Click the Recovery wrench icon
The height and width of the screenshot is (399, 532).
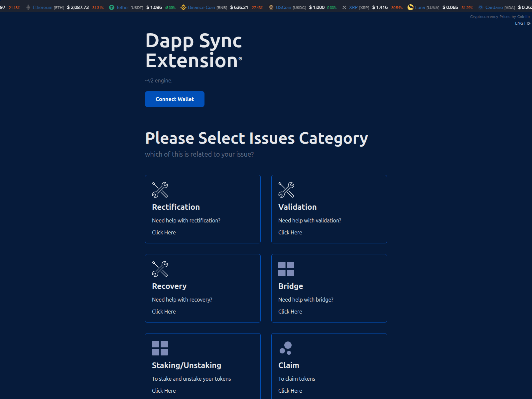coord(159,269)
